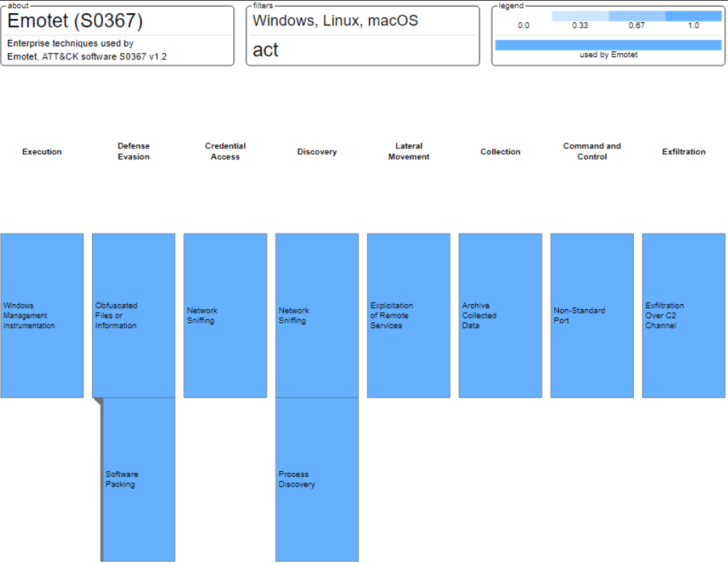Click the Command and Control header

pos(592,151)
